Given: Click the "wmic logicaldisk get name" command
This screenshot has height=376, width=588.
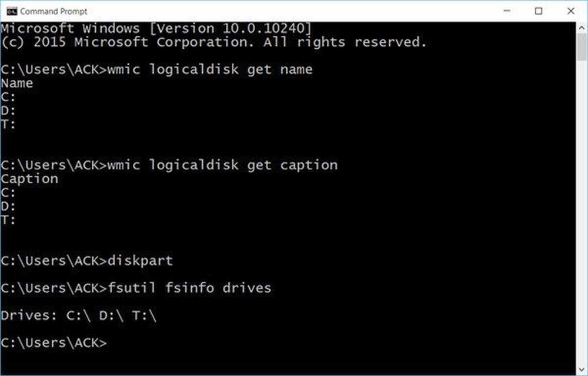Looking at the screenshot, I should (210, 70).
